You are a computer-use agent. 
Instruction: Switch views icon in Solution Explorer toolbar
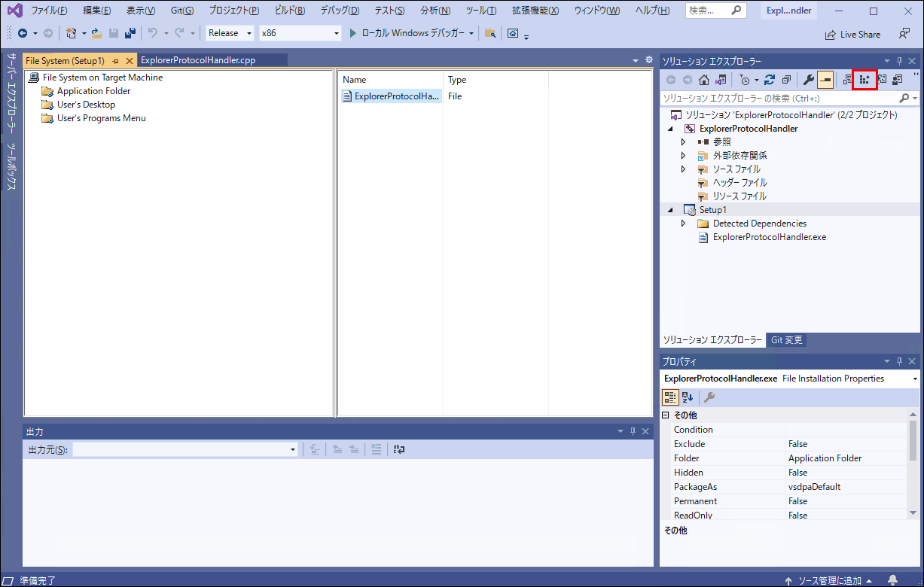[721, 79]
